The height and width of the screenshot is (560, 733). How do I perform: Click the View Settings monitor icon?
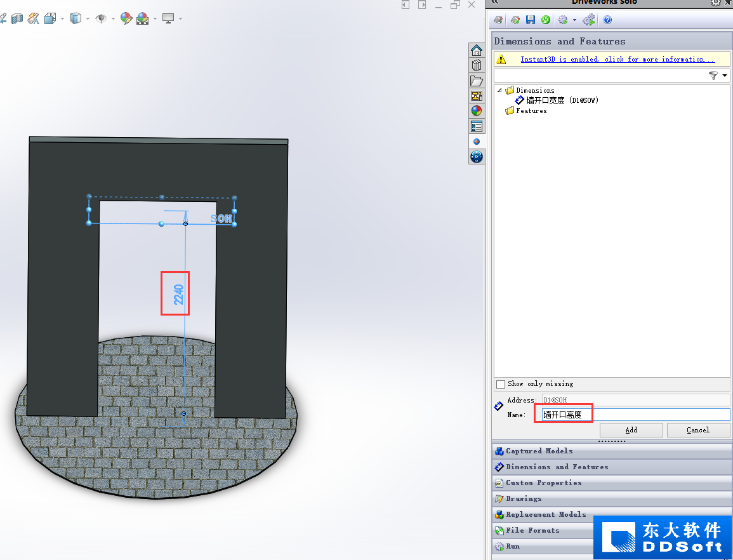[168, 18]
